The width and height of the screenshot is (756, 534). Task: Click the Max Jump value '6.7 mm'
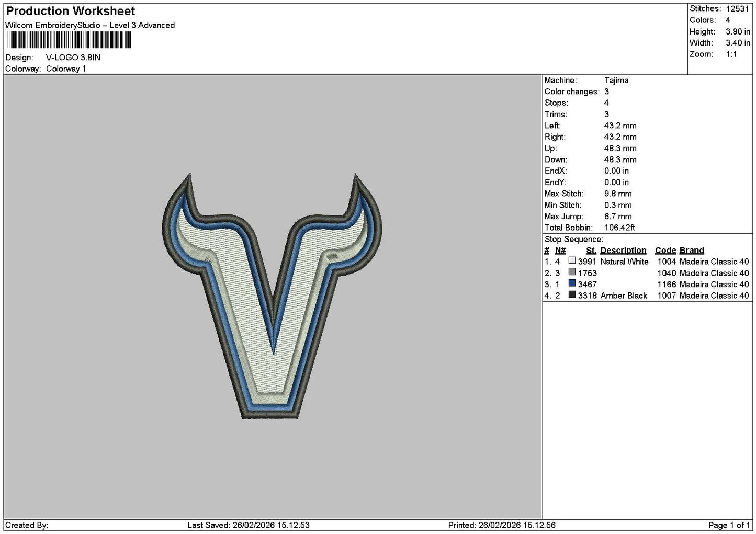618,217
